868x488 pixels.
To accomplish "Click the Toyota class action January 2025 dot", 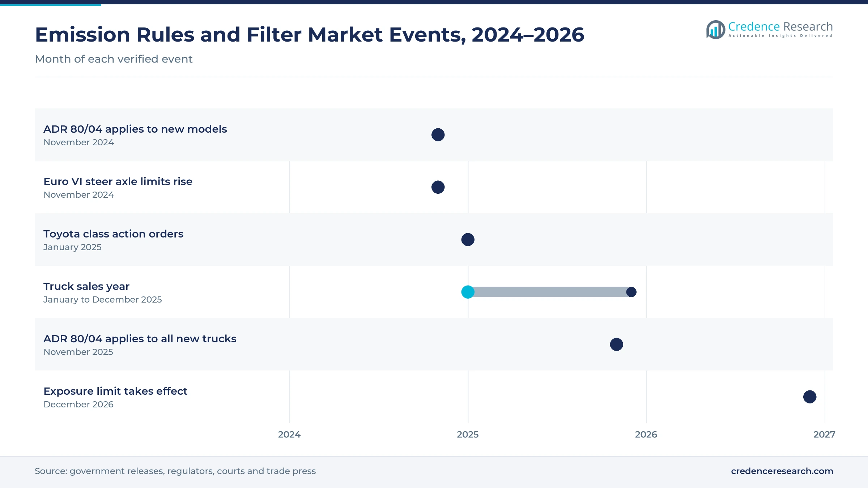I will [x=468, y=240].
